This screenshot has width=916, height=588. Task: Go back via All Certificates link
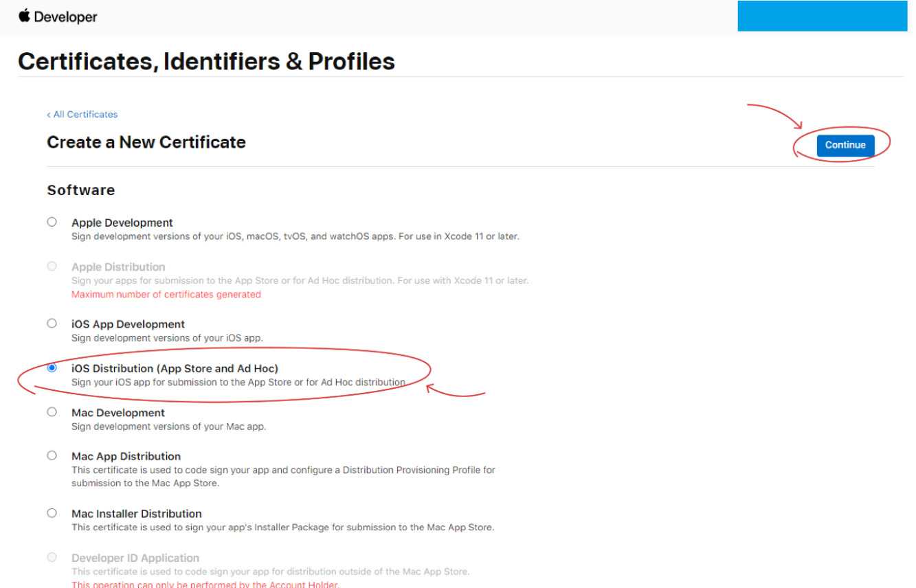(x=82, y=114)
